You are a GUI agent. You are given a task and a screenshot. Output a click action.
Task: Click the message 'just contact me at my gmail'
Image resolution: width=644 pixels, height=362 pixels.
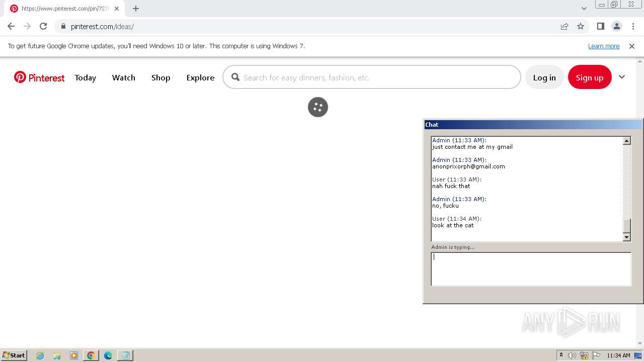[472, 147]
